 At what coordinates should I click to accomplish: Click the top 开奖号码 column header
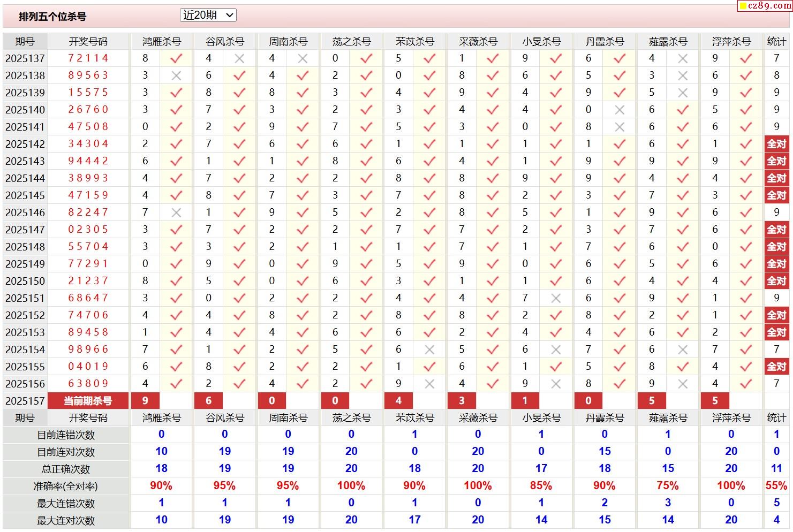pyautogui.click(x=88, y=41)
